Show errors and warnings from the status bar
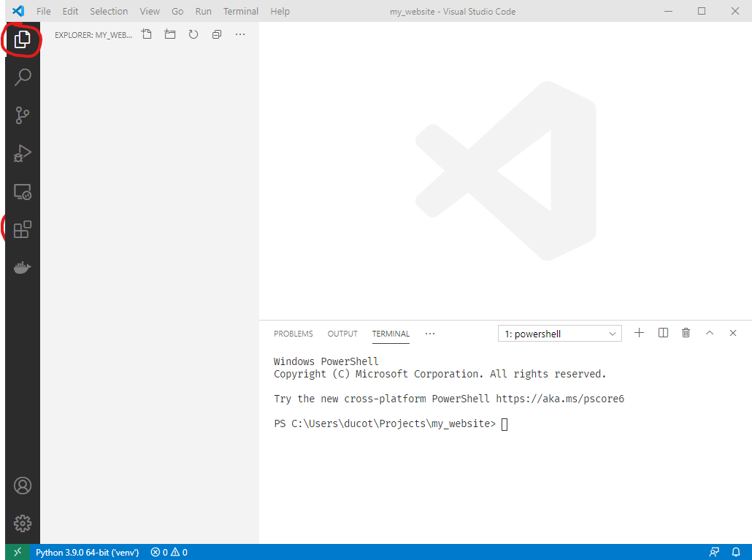The image size is (752, 560). tap(168, 552)
